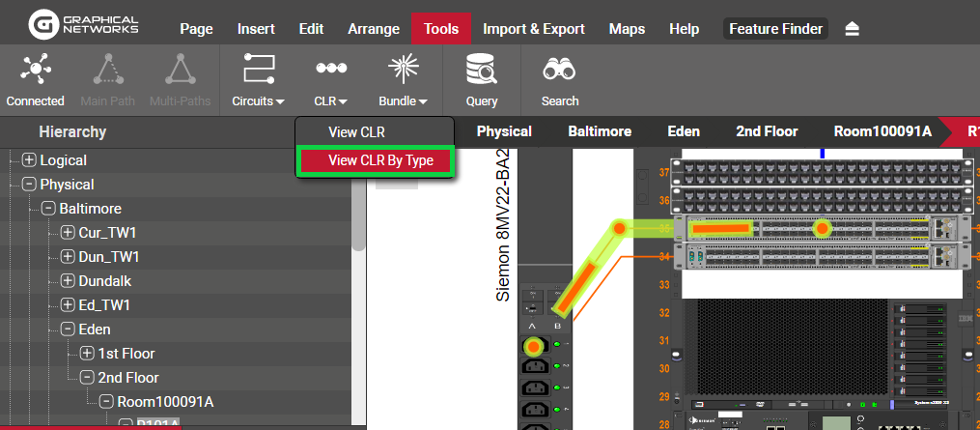
Task: Open the Import & Export menu
Action: [x=534, y=29]
